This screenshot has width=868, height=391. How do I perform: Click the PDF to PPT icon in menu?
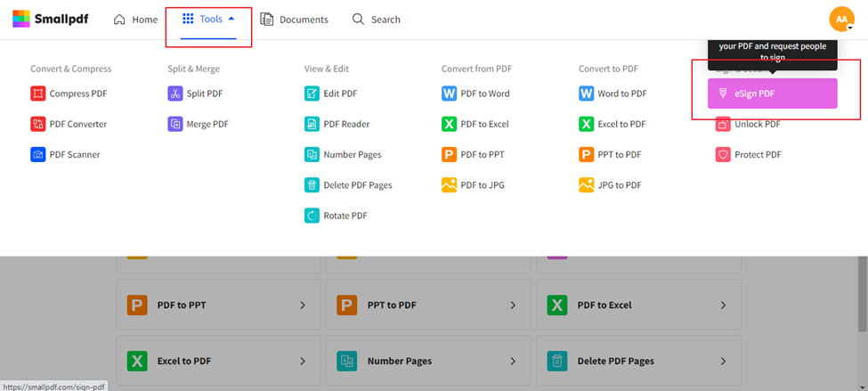click(x=449, y=154)
